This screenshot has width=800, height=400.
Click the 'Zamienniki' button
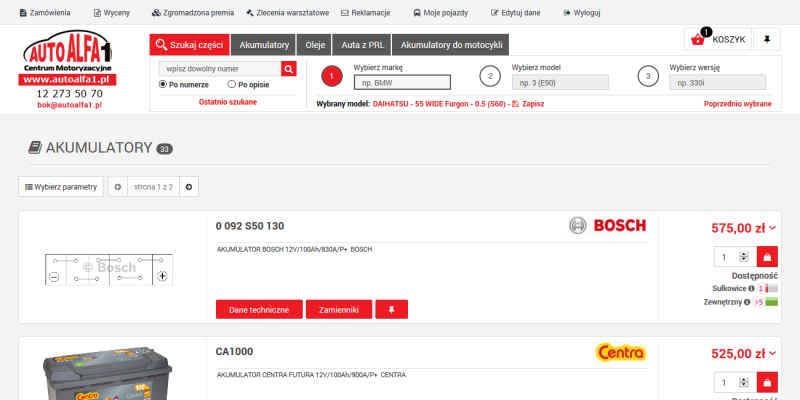click(x=338, y=310)
